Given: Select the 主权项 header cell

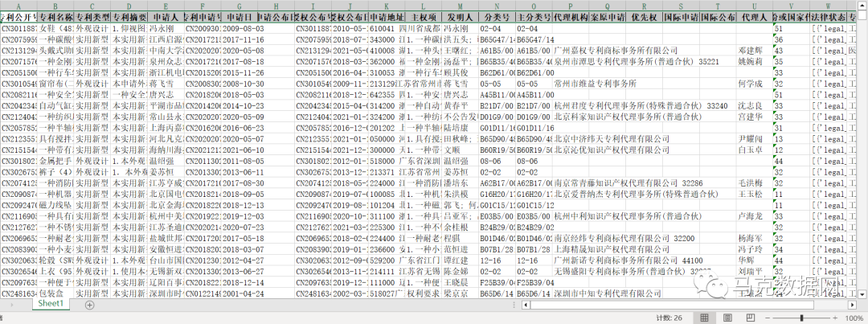Looking at the screenshot, I should (x=423, y=17).
